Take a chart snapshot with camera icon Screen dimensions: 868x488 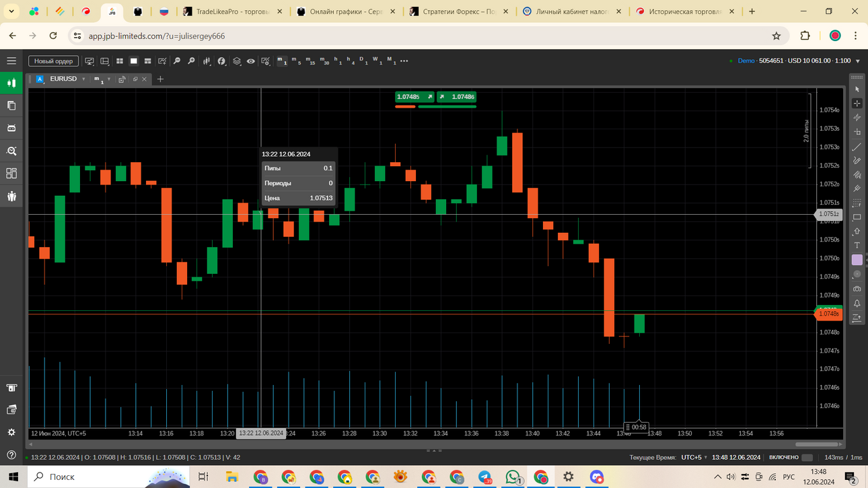click(857, 289)
